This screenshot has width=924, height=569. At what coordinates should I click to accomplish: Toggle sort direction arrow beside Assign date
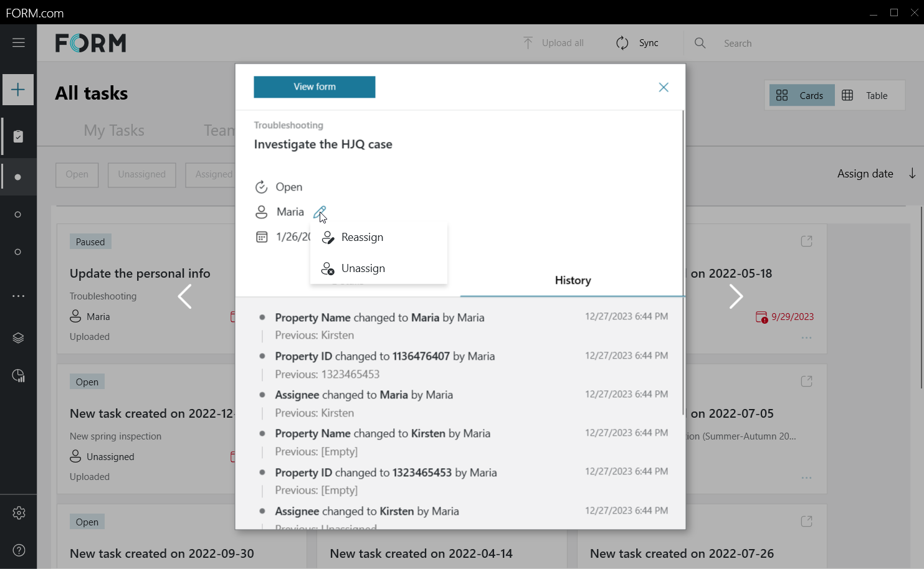912,174
